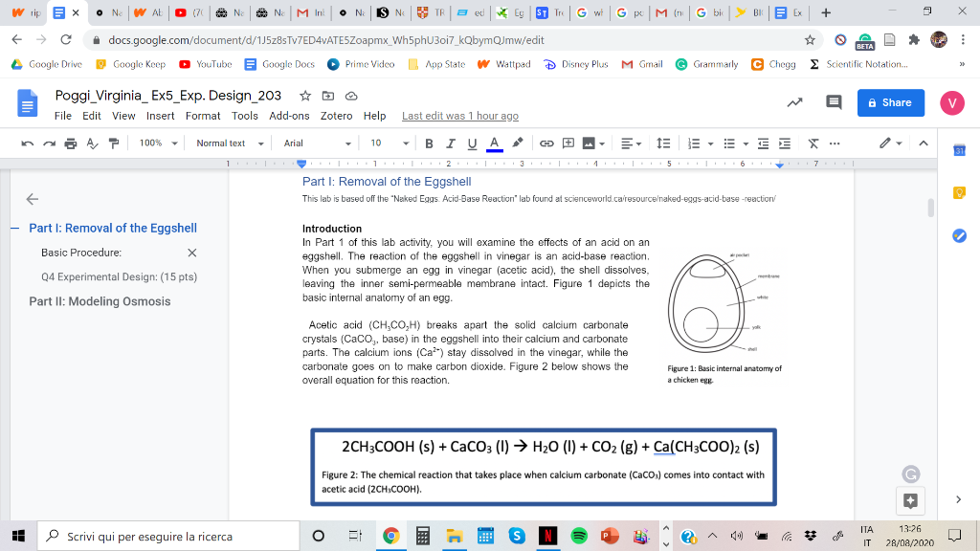Open the Arial font dropdown
This screenshot has width=980, height=551.
(317, 143)
